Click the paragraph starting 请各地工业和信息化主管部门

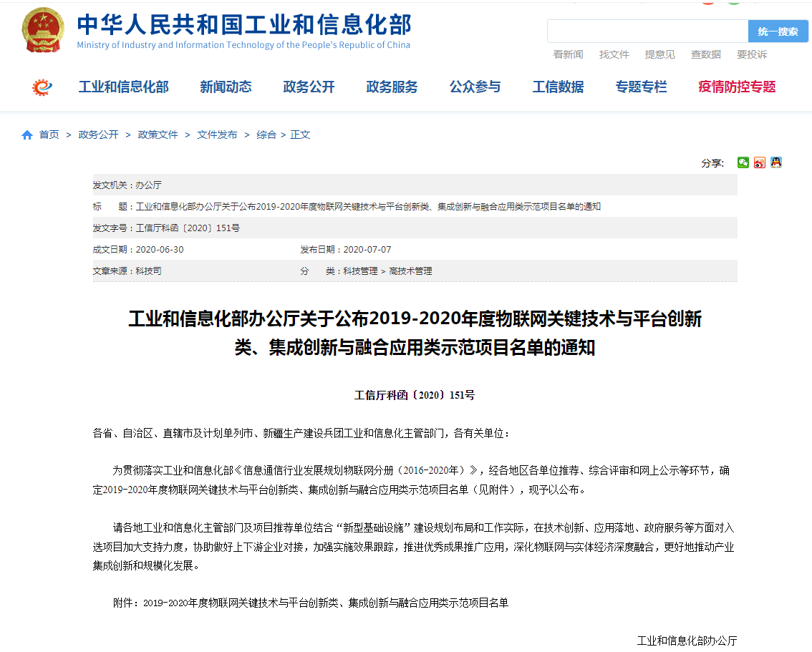(413, 547)
